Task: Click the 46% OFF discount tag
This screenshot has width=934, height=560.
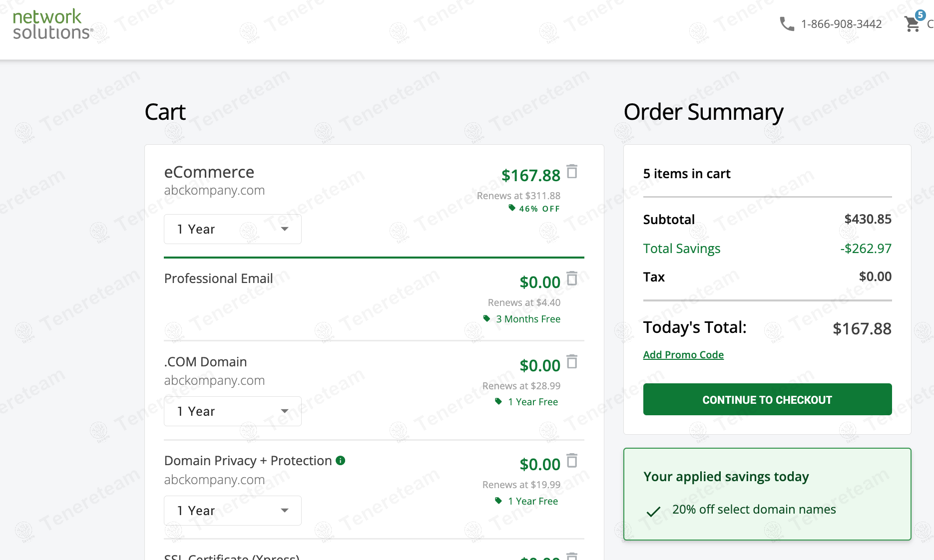Action: point(534,209)
